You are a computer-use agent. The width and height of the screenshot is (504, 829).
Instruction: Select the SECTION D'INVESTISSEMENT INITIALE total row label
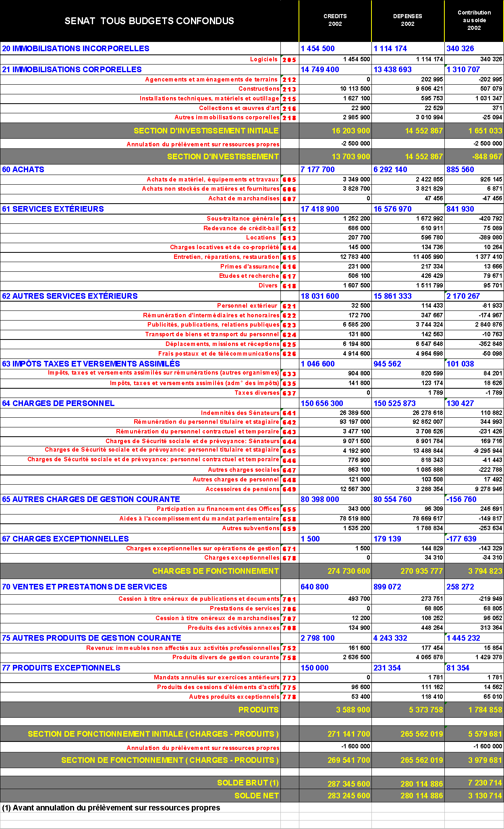(206, 131)
